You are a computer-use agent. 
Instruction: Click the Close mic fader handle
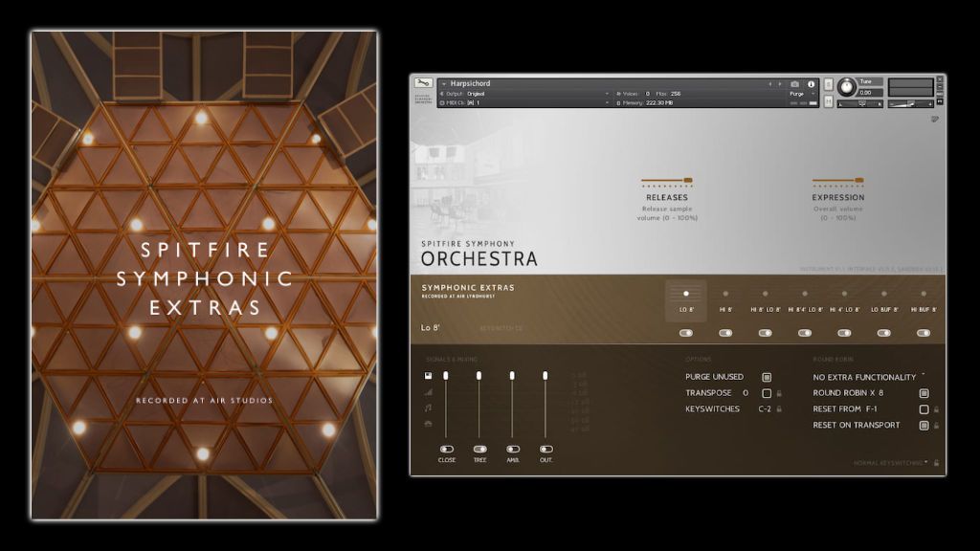pyautogui.click(x=446, y=375)
